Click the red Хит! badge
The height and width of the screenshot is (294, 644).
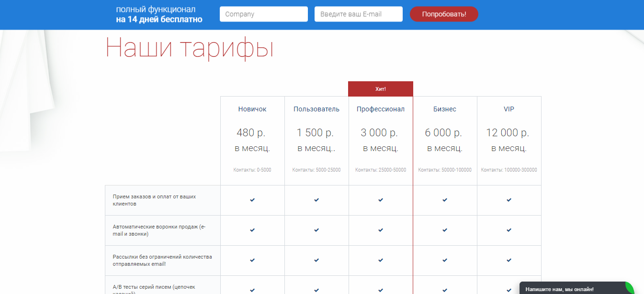pos(381,89)
